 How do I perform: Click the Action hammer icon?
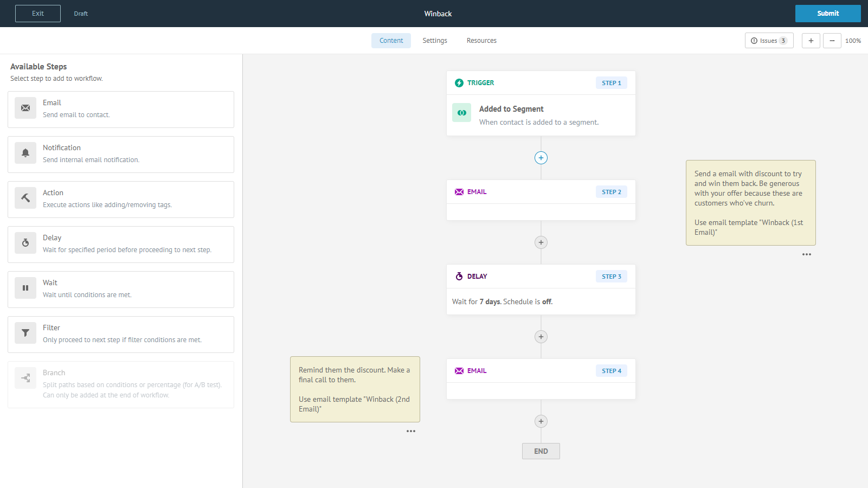[x=25, y=198]
